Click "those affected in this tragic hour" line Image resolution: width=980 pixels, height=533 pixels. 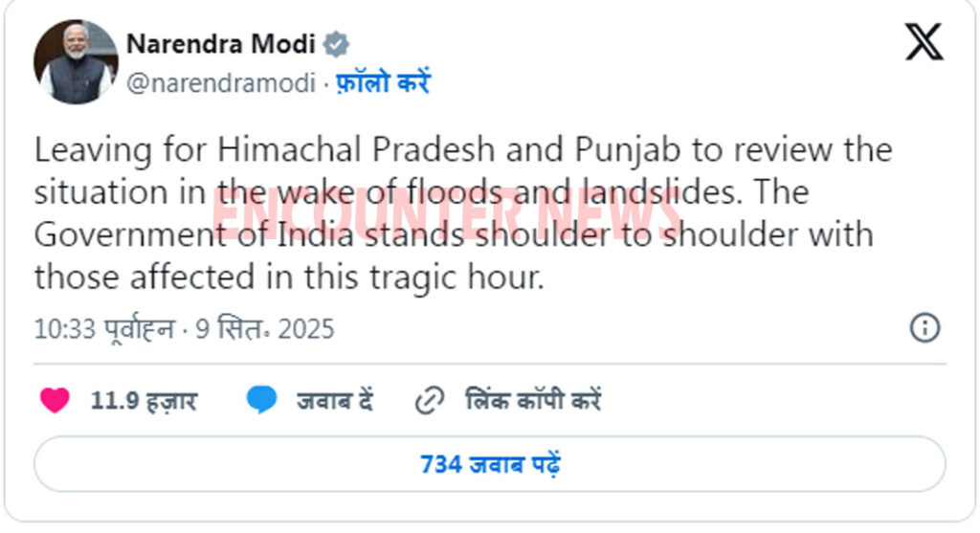pos(288,278)
